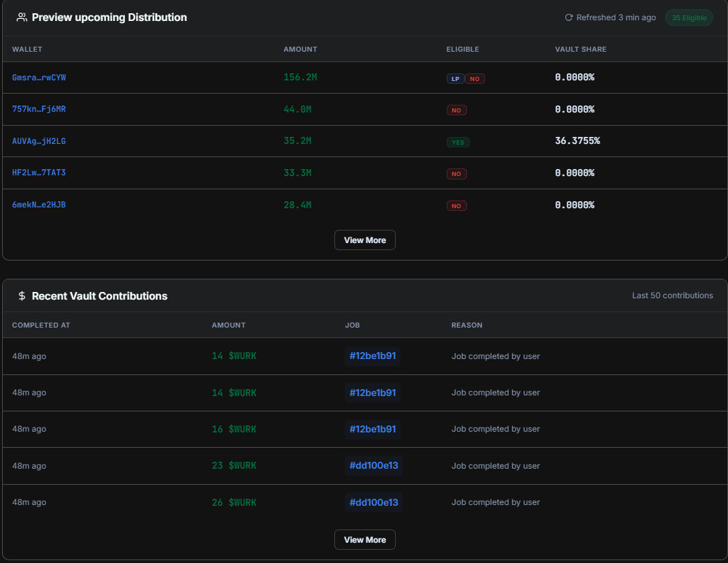Screen dimensions: 728x563
Task: Click the contributions AMOUNT column header
Action: tap(228, 326)
